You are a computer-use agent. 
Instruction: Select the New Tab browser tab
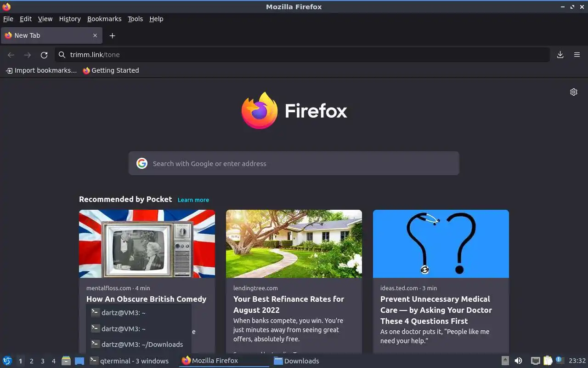[x=51, y=35]
